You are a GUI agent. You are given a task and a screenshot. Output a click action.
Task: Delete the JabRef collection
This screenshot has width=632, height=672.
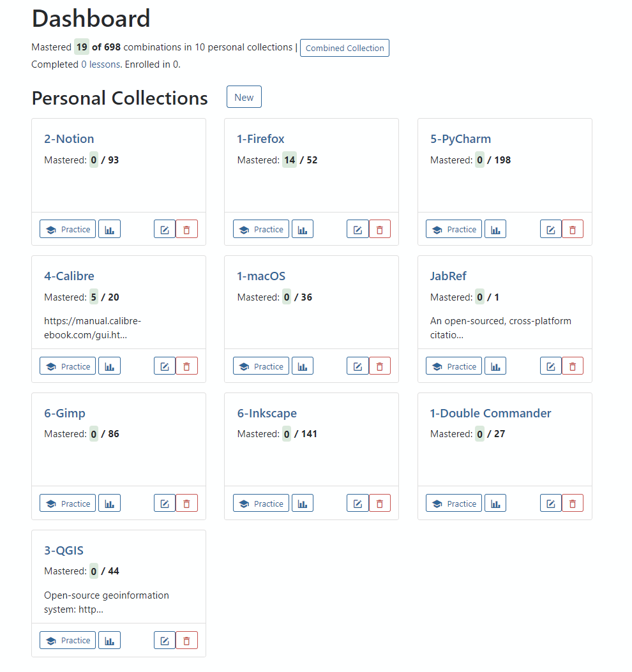(x=573, y=366)
